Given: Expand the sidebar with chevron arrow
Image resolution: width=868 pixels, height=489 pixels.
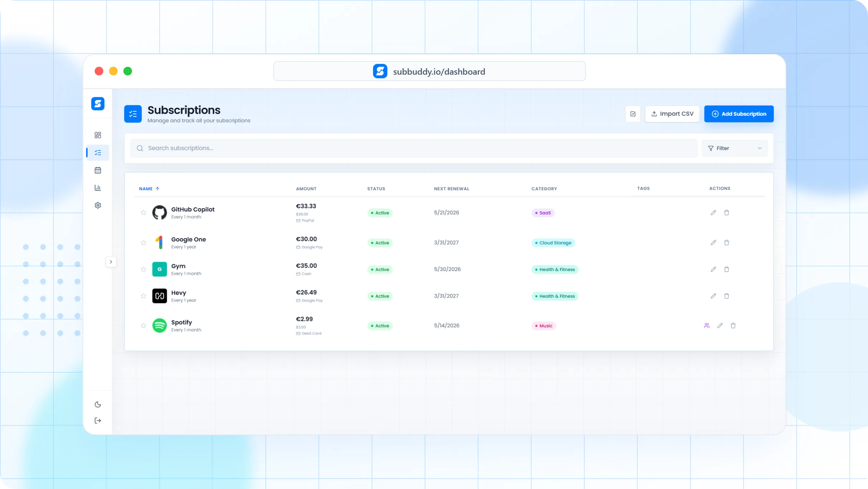Looking at the screenshot, I should pos(111,262).
